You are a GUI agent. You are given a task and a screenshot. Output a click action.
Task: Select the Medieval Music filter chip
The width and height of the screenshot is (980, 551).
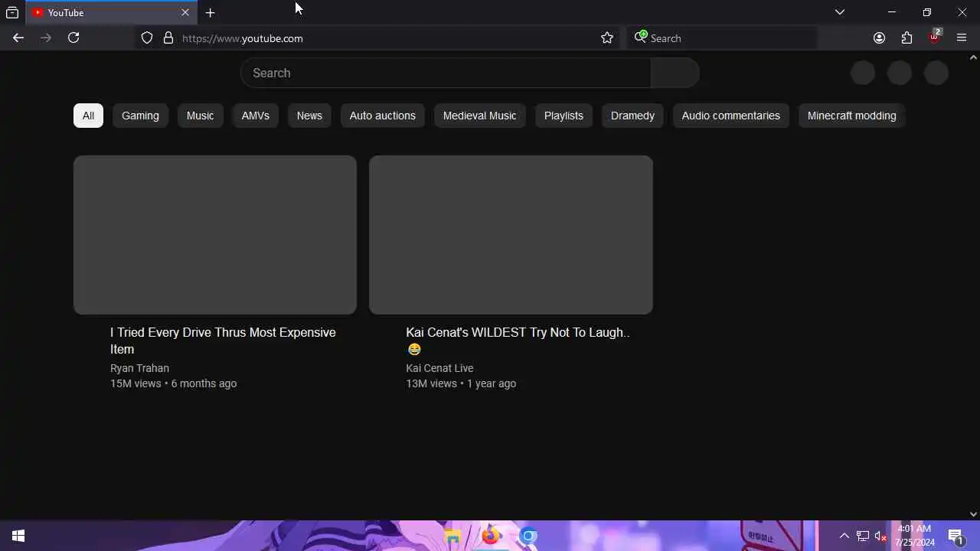[479, 116]
